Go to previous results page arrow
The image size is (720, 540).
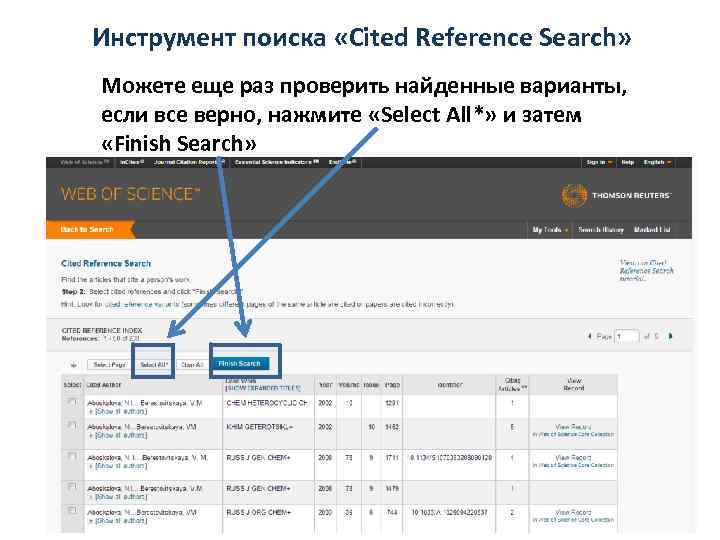tap(590, 336)
